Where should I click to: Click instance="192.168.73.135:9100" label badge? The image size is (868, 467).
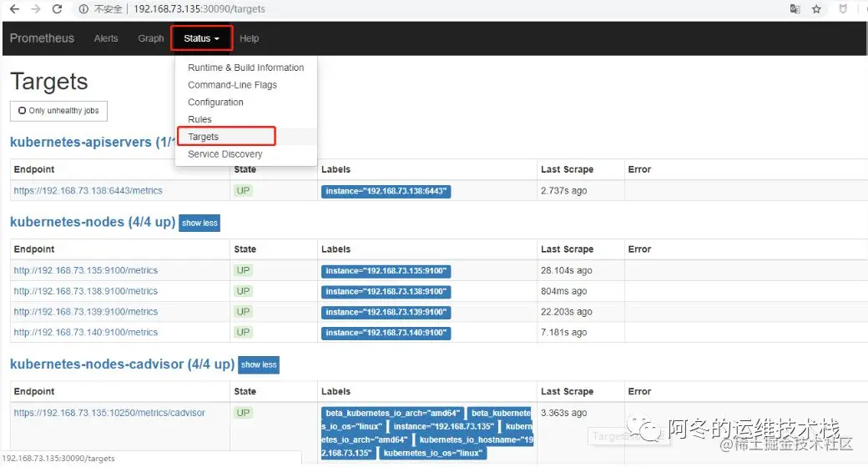click(386, 271)
